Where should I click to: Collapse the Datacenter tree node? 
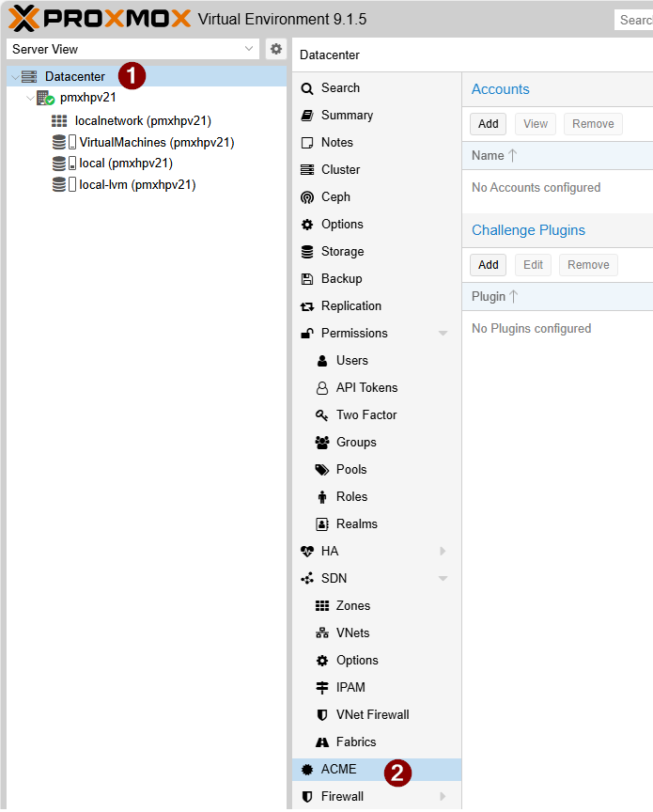(x=14, y=77)
